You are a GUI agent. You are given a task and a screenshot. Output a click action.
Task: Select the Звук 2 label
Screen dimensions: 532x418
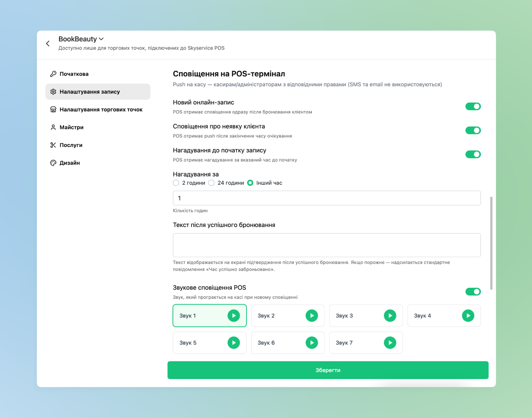coord(266,316)
